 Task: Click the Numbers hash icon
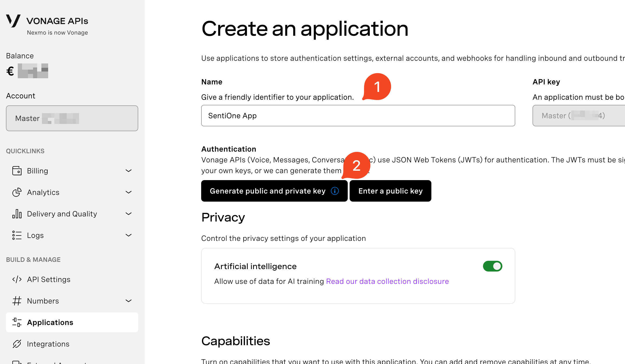tap(17, 301)
